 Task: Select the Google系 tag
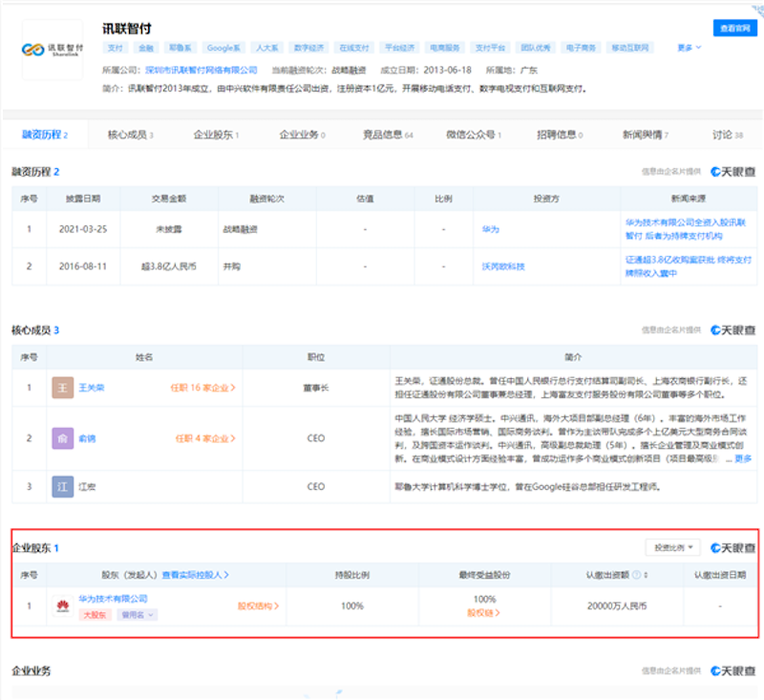223,48
